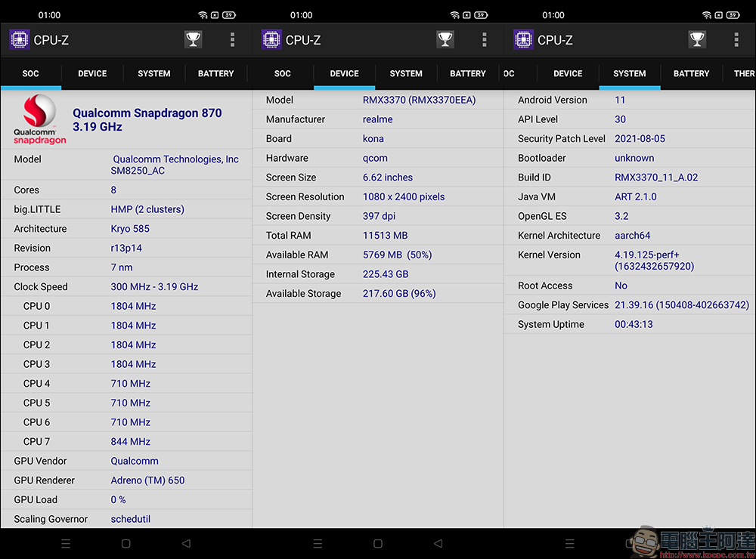Click the Qualcomm Snapdragon 870 heading
This screenshot has height=559, width=756.
147,119
